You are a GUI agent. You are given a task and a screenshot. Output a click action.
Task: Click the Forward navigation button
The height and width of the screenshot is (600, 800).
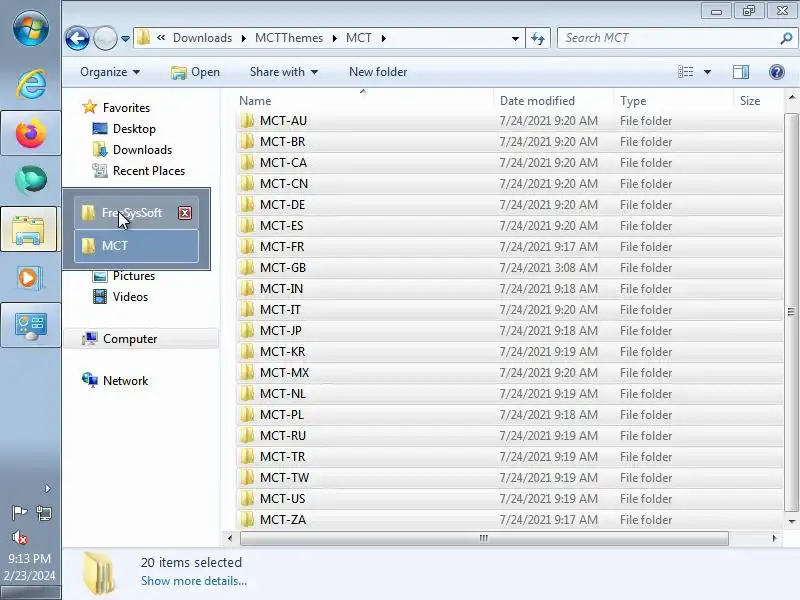(x=105, y=38)
